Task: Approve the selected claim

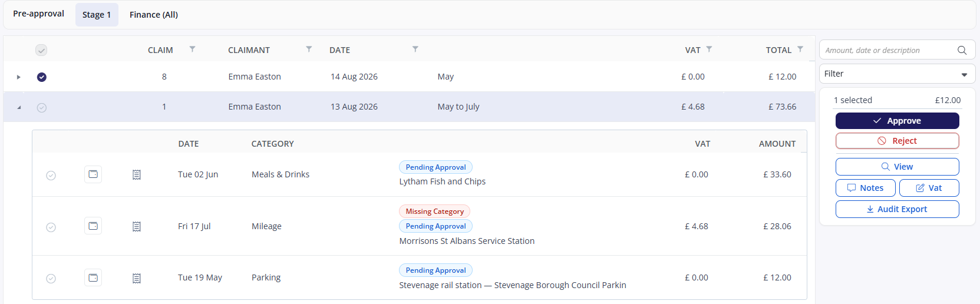Action: pyautogui.click(x=897, y=121)
